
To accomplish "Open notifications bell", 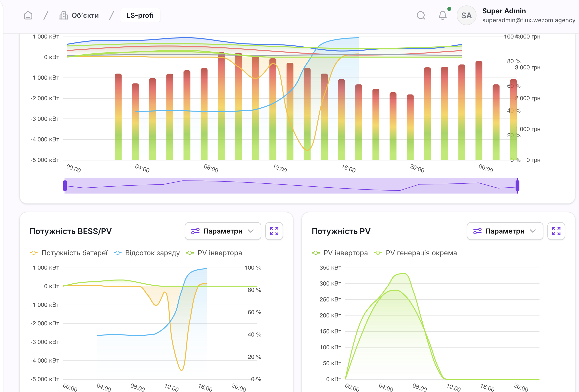I will tap(442, 16).
